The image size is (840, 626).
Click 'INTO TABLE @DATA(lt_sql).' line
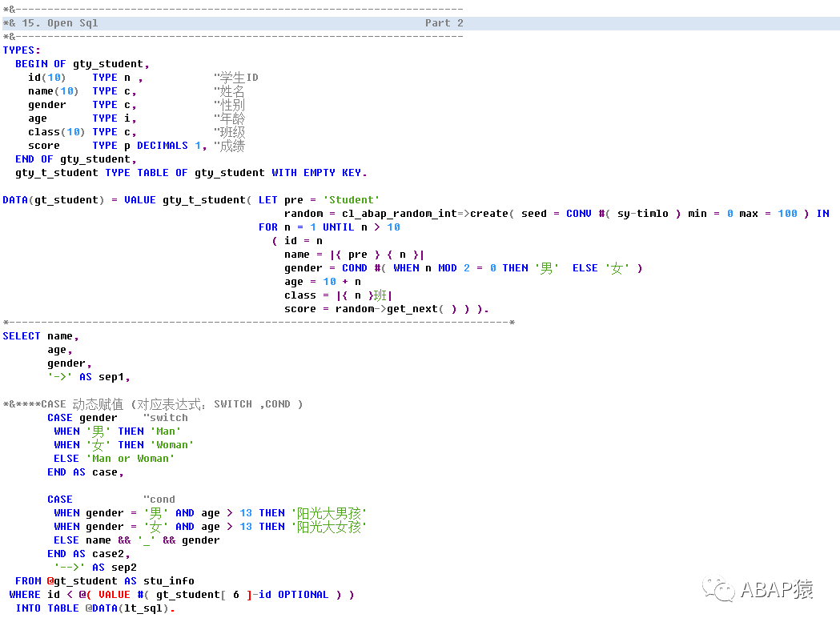[x=94, y=608]
